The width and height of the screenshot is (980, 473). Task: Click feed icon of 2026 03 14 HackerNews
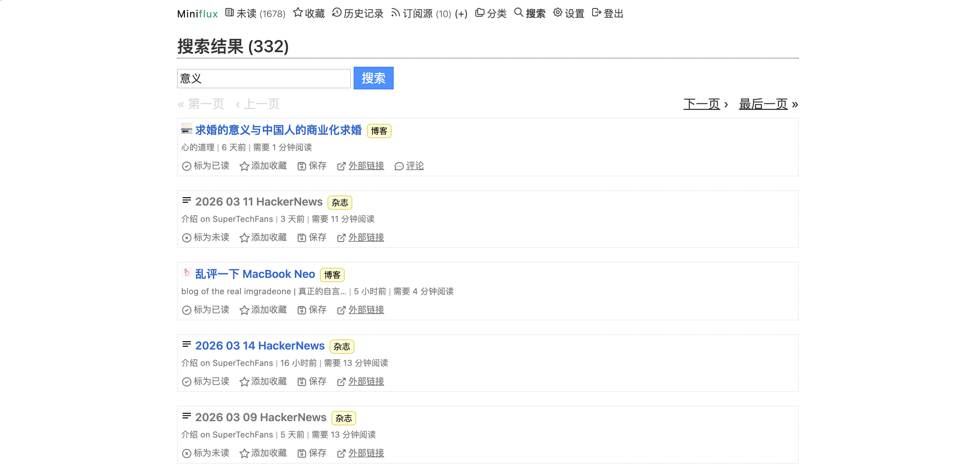[186, 344]
